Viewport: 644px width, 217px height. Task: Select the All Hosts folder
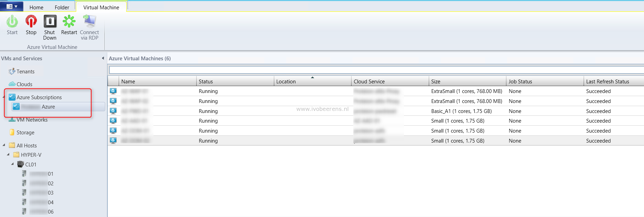coord(27,146)
